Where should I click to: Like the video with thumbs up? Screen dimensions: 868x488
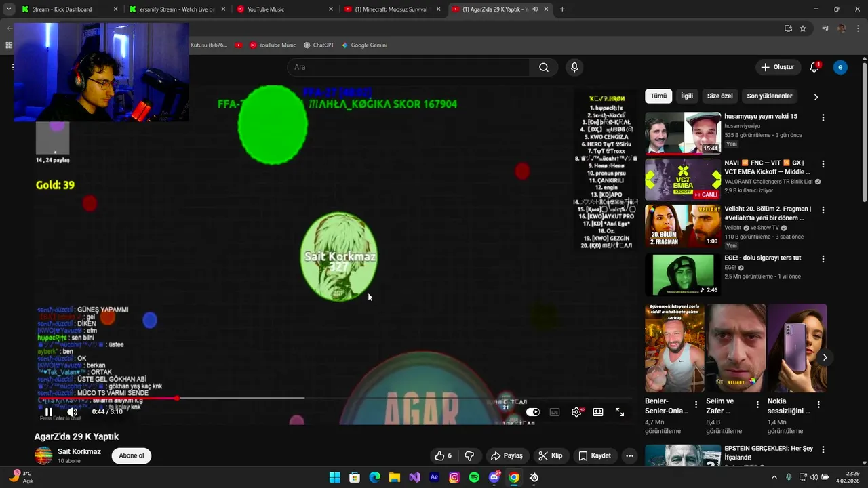443,455
